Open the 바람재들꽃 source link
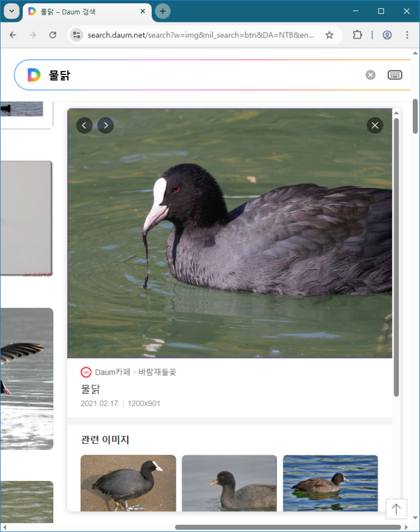The width and height of the screenshot is (420, 532). click(x=157, y=372)
